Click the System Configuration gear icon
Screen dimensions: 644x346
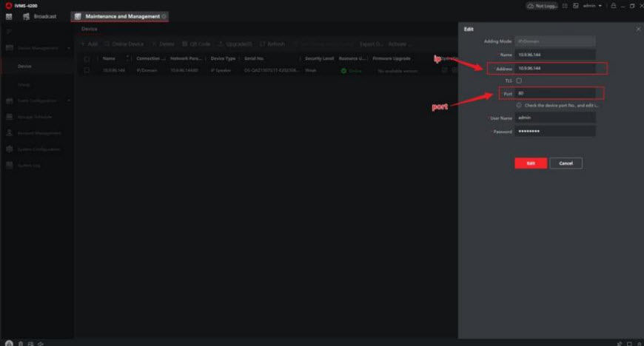point(10,149)
